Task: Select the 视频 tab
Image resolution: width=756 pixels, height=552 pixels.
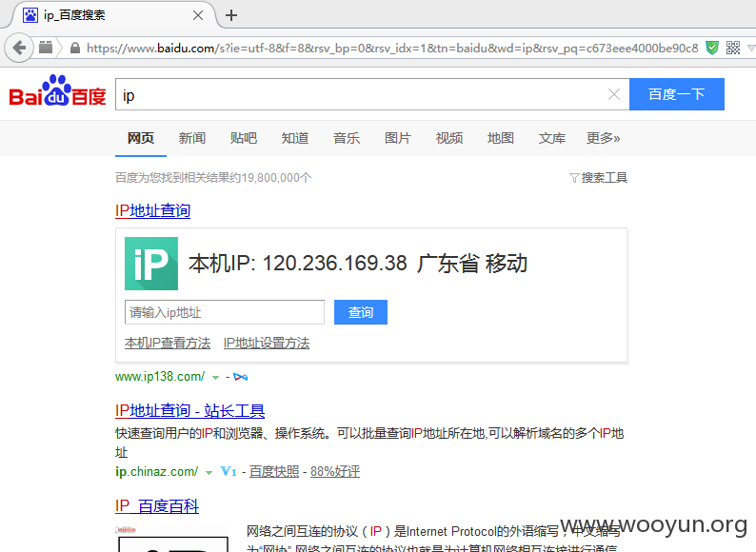Action: [x=448, y=138]
